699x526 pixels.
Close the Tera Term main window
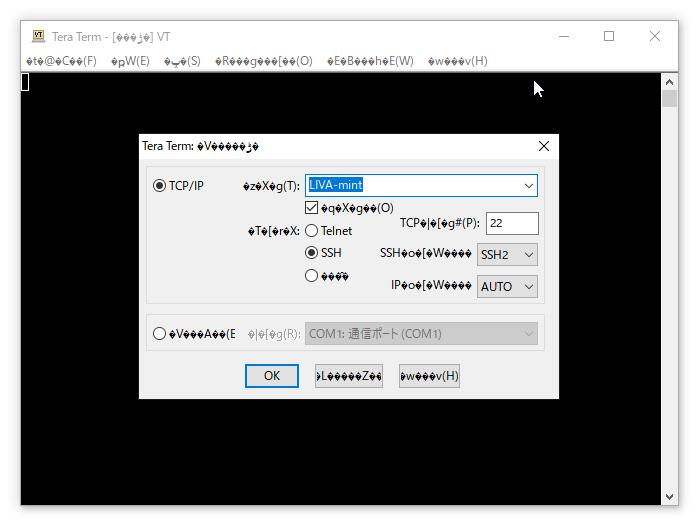(x=654, y=36)
